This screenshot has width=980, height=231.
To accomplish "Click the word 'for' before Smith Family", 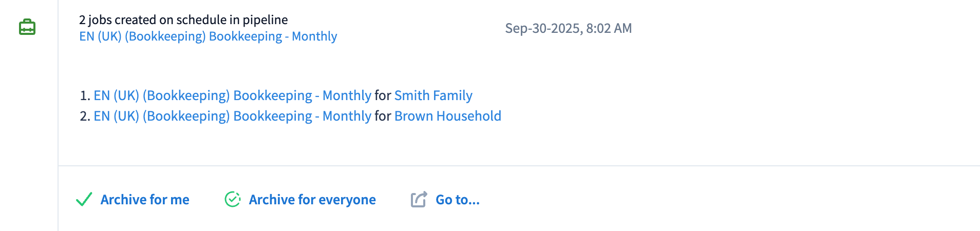I will pos(383,95).
